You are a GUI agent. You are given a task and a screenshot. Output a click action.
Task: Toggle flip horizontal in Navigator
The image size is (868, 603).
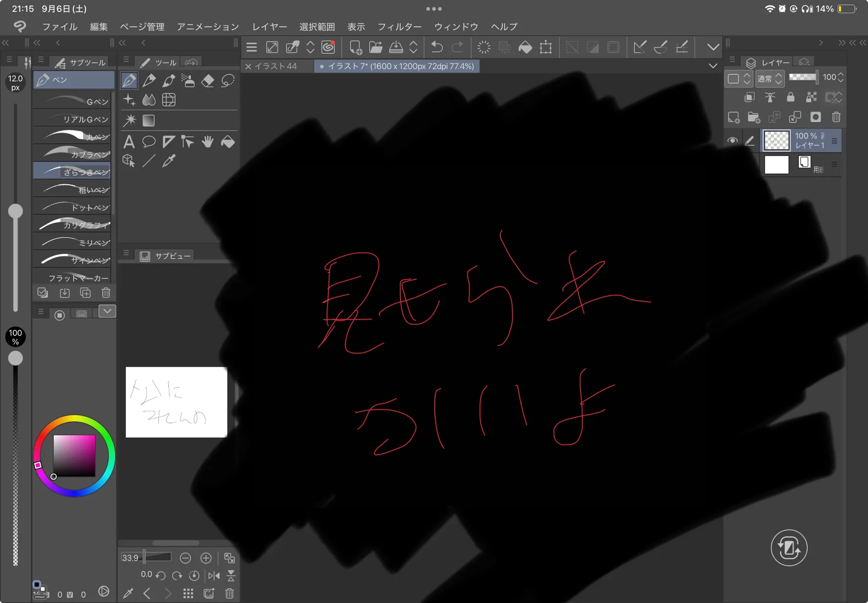coord(214,576)
